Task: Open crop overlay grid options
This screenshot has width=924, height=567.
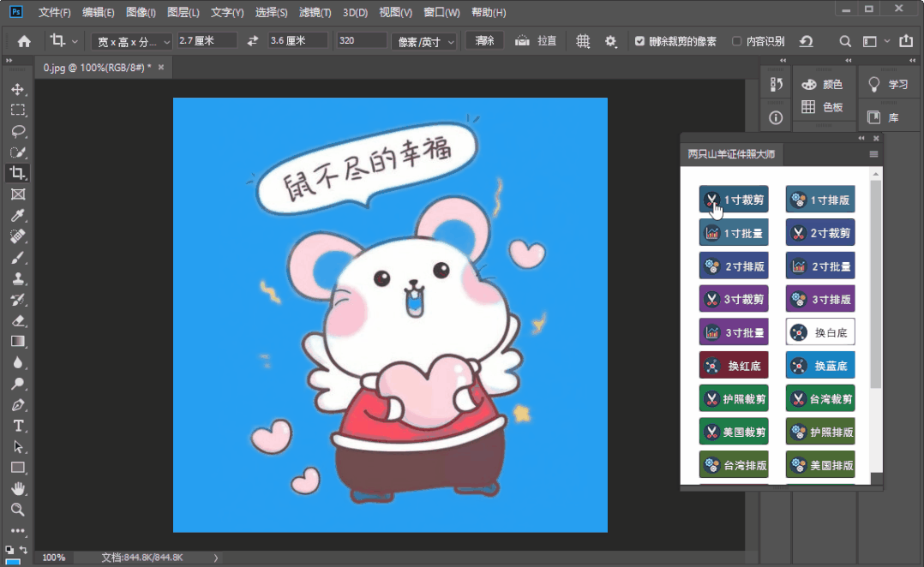Action: [583, 41]
